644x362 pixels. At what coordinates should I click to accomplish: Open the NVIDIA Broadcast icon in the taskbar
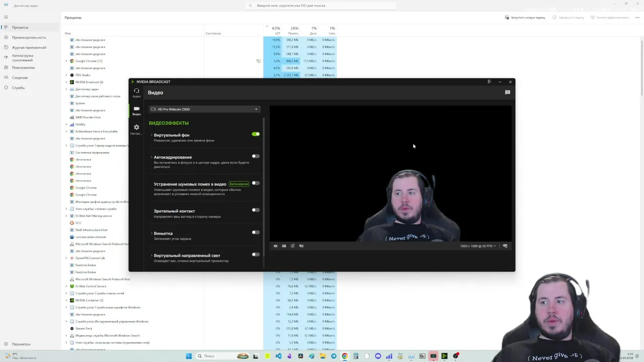[444, 356]
